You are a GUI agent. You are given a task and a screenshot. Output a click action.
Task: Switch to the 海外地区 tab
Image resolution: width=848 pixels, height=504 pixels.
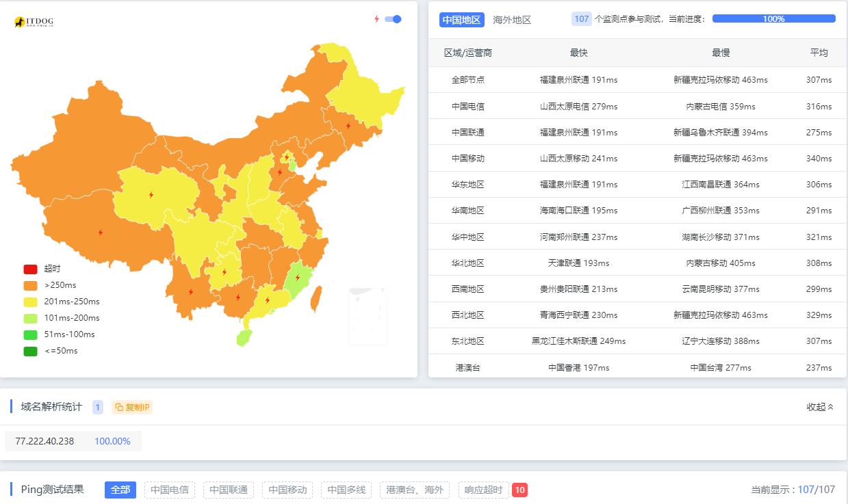512,20
